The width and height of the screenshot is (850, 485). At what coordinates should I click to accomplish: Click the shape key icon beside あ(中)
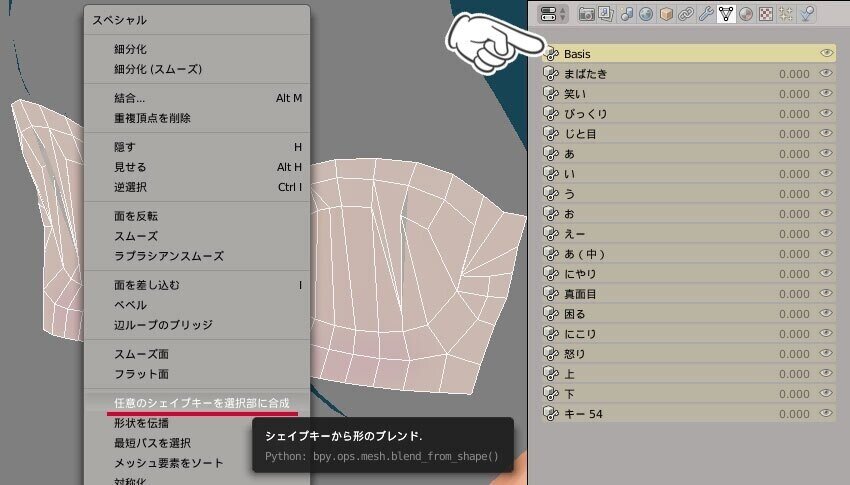[551, 254]
